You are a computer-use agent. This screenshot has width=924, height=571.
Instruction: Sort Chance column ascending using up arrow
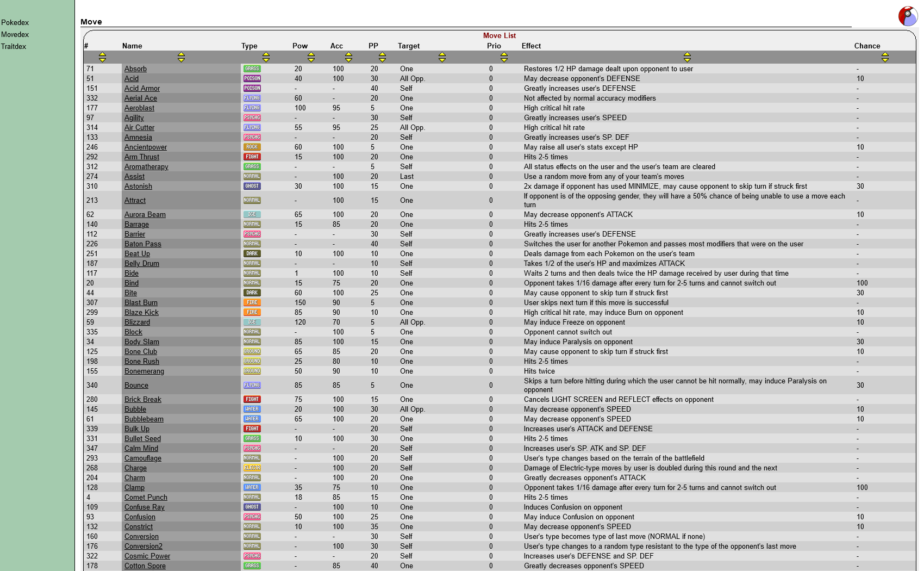885,54
